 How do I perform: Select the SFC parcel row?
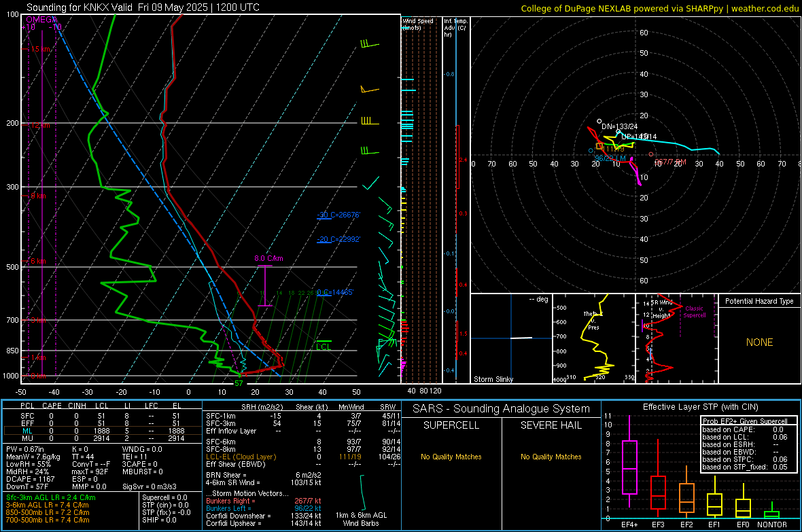pos(102,416)
